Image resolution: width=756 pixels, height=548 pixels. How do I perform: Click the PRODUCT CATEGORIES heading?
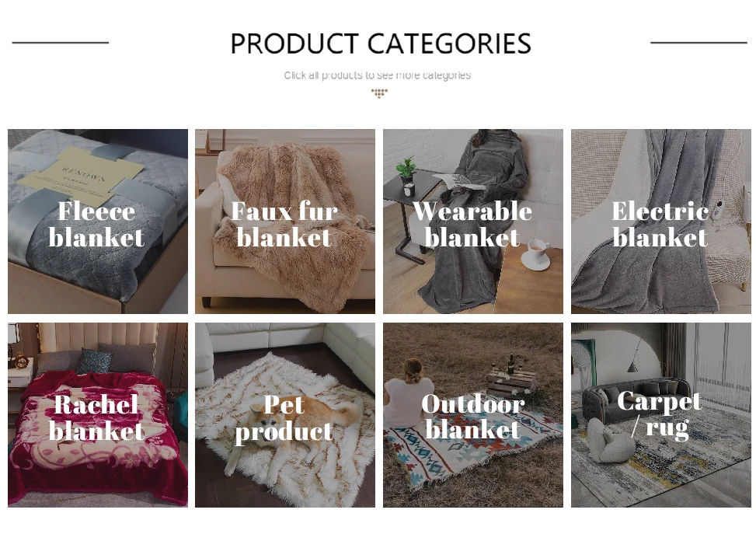381,44
